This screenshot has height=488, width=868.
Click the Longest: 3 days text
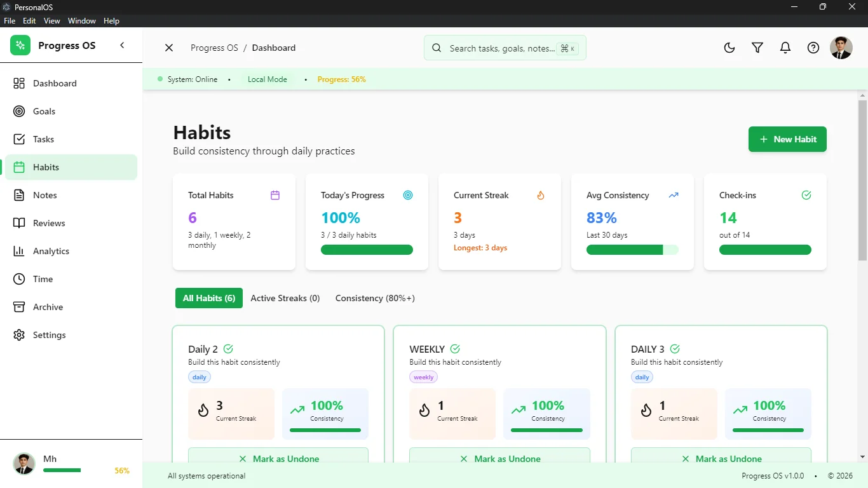[x=480, y=248]
